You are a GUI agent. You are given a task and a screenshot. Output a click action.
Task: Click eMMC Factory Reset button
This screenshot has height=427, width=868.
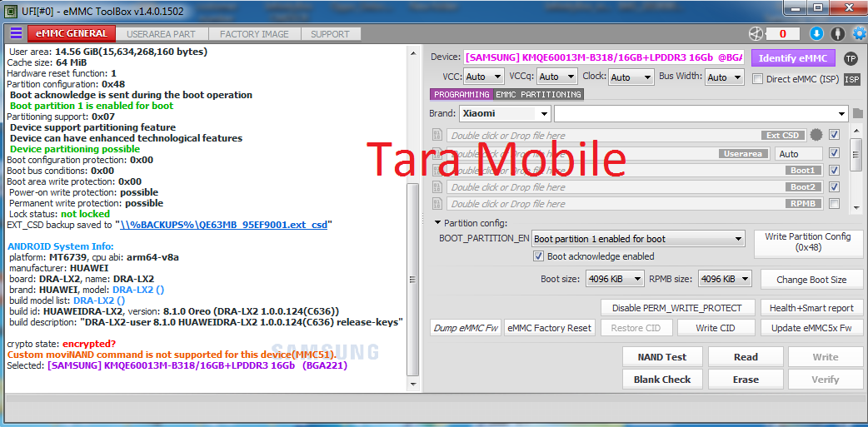(x=549, y=327)
